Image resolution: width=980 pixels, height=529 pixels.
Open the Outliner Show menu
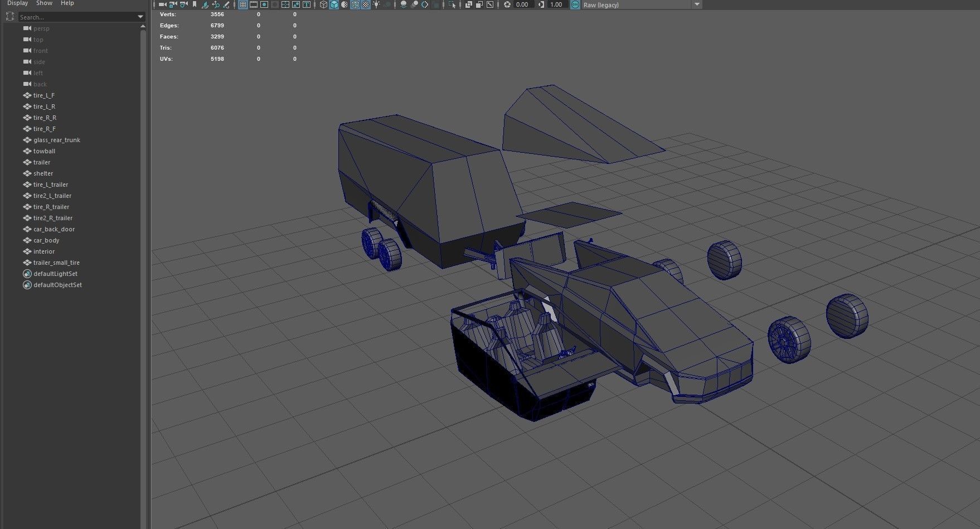[44, 3]
